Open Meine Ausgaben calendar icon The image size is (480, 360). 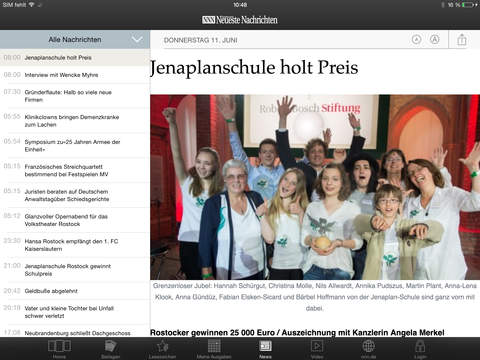[214, 348]
